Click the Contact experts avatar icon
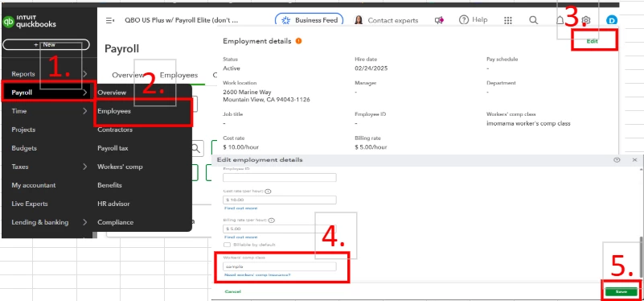Image resolution: width=644 pixels, height=301 pixels. point(359,20)
